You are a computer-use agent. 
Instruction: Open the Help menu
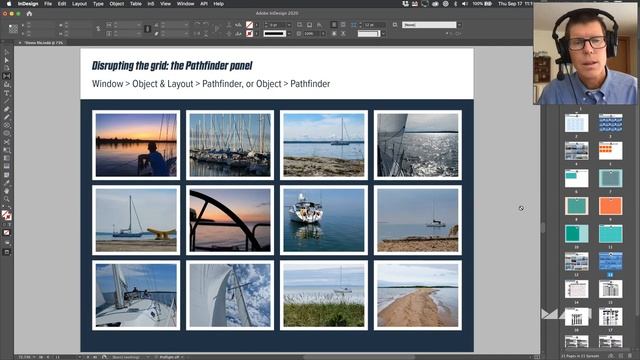pos(219,4)
